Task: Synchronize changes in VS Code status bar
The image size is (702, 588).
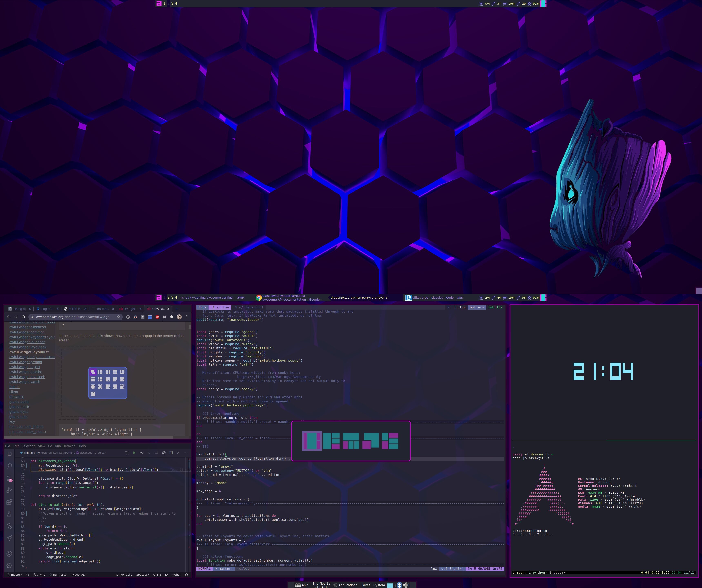Action: pos(27,575)
